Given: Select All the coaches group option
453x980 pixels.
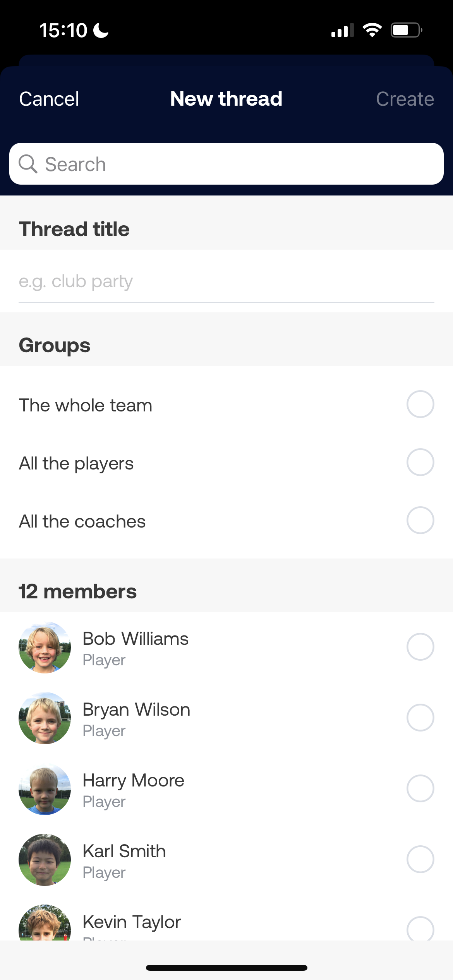Looking at the screenshot, I should click(420, 520).
